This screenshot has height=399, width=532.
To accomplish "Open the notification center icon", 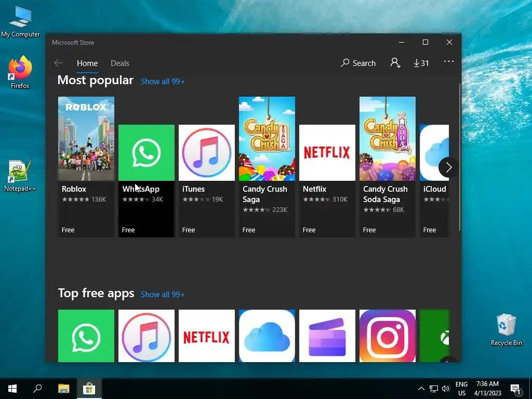I will (x=516, y=389).
